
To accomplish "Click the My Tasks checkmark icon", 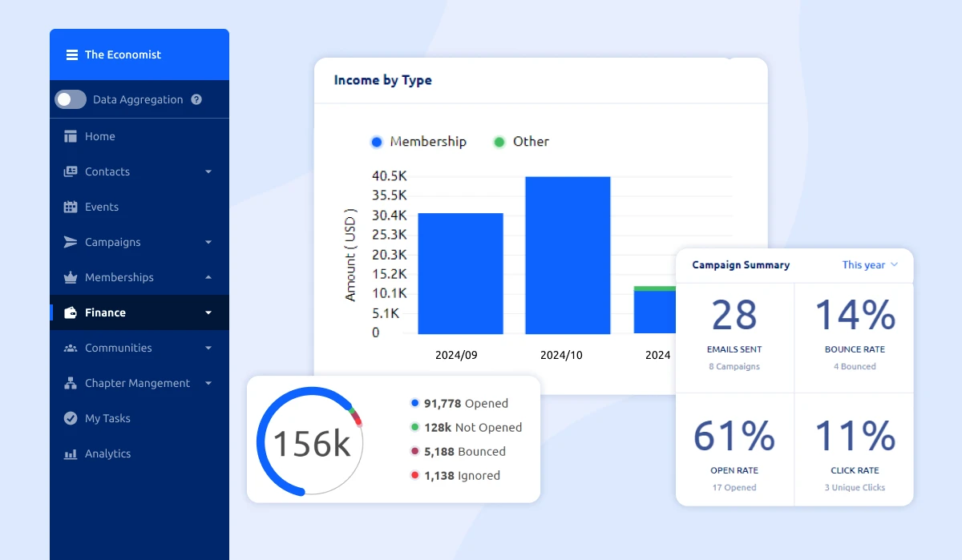I will [x=71, y=418].
